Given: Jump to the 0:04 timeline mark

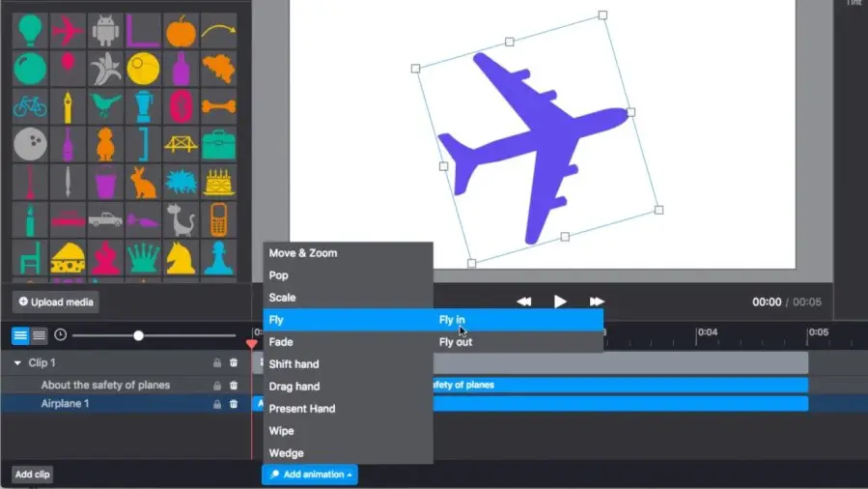Looking at the screenshot, I should (707, 332).
